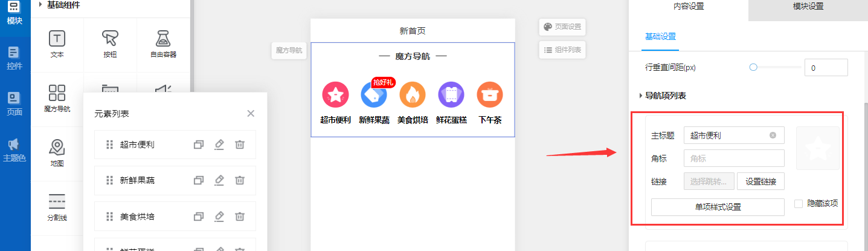Open the 主题色 theme color sidebar item
Screen dimensions: 868x251
point(15,150)
